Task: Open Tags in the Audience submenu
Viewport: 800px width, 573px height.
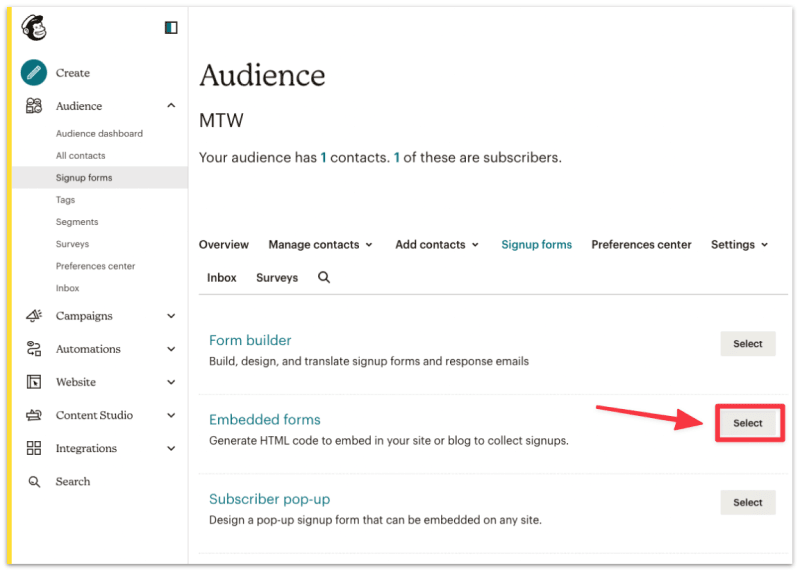Action: [x=65, y=200]
